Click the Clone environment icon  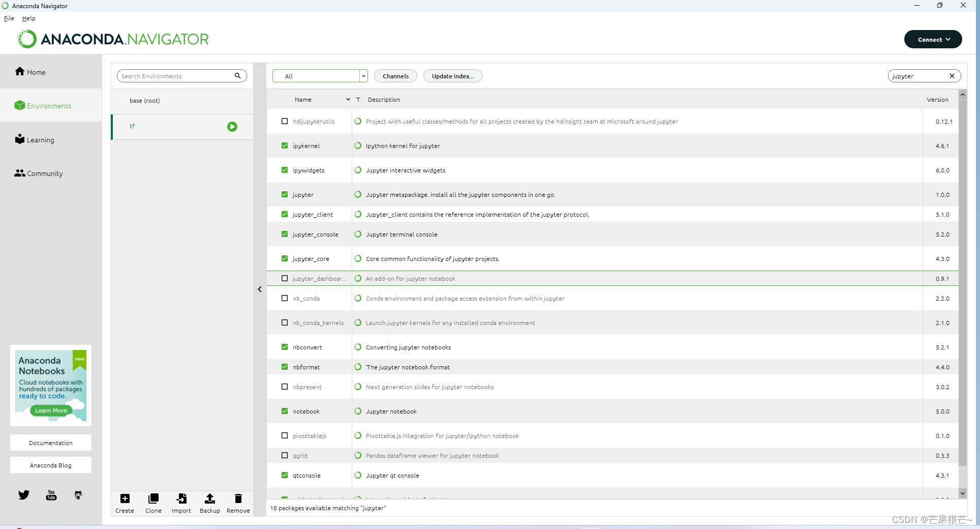(153, 498)
